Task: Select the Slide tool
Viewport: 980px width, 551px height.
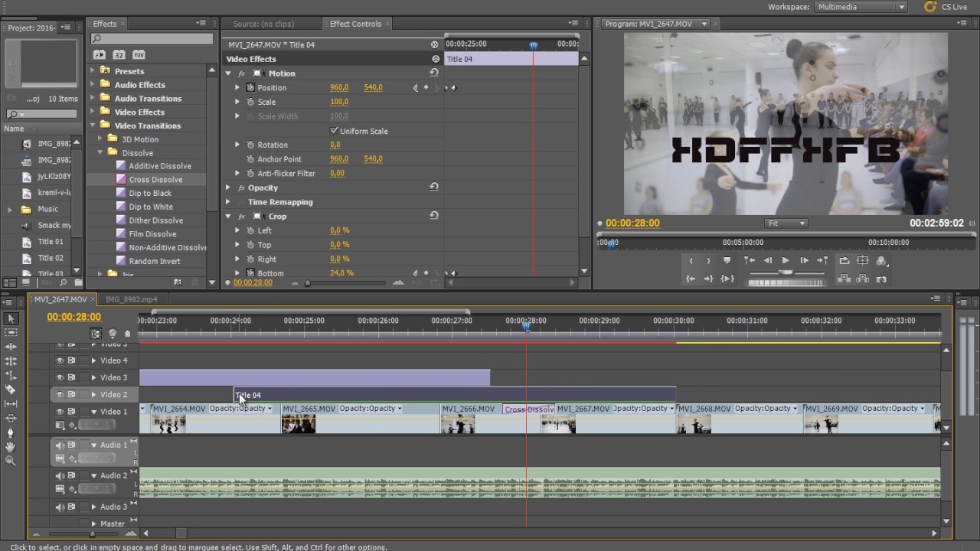Action: click(11, 418)
